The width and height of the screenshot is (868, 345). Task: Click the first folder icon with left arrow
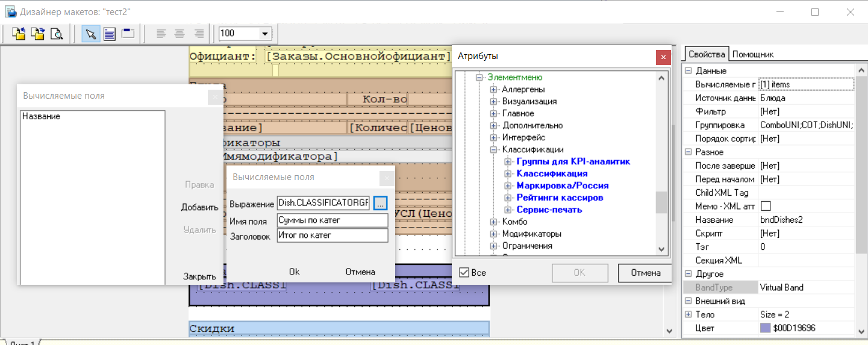19,34
